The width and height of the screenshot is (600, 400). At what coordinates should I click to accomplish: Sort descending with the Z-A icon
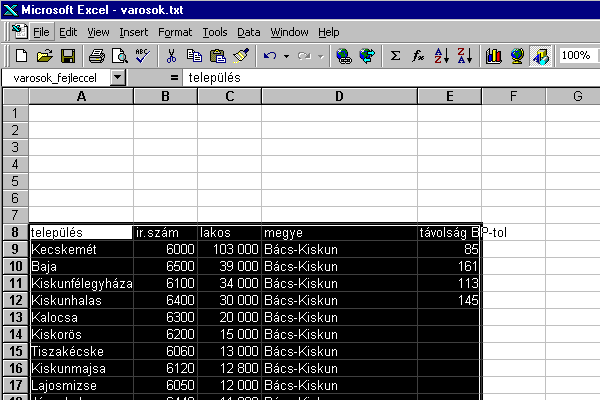(x=465, y=56)
